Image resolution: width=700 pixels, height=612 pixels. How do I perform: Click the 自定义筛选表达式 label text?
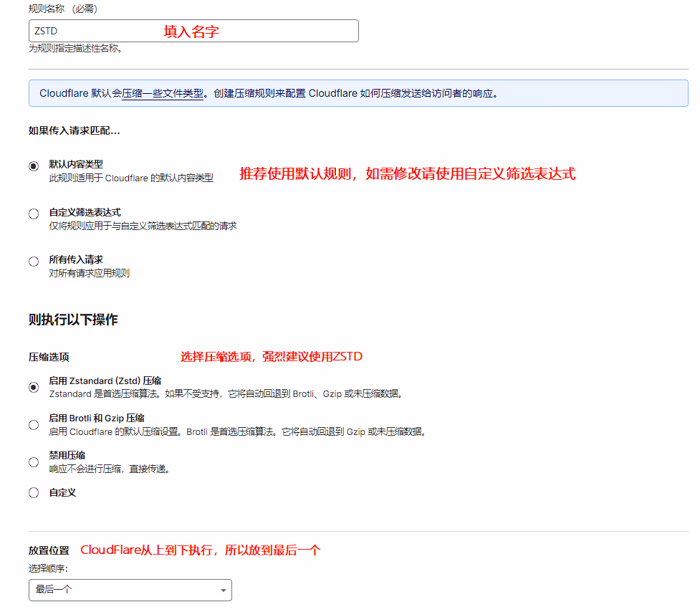(85, 212)
